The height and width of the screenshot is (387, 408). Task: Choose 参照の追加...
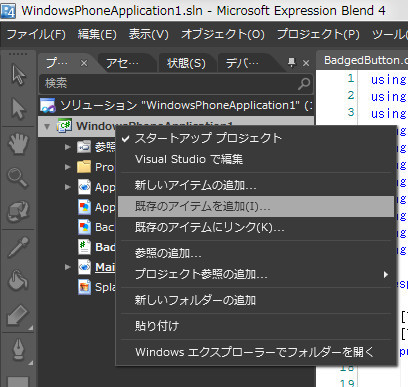pos(255,254)
